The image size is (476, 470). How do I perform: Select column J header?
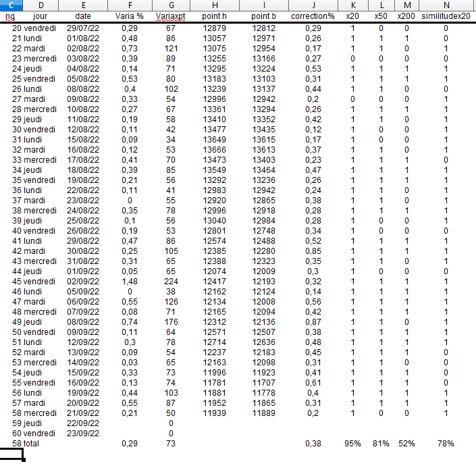tap(313, 5)
